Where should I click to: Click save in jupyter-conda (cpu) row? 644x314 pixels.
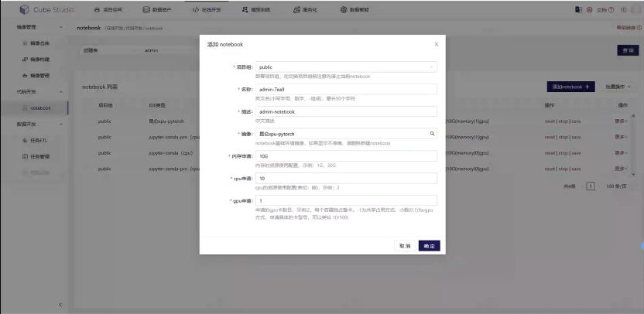pos(576,153)
